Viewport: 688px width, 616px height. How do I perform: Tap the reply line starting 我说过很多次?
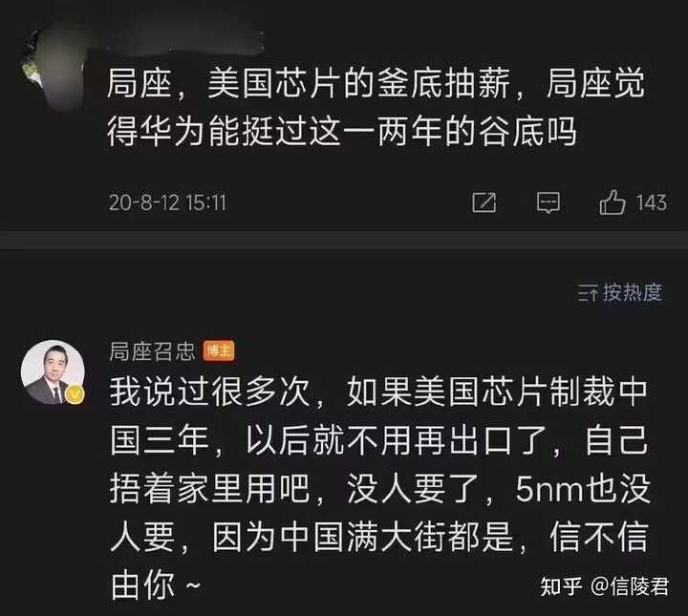[x=378, y=392]
